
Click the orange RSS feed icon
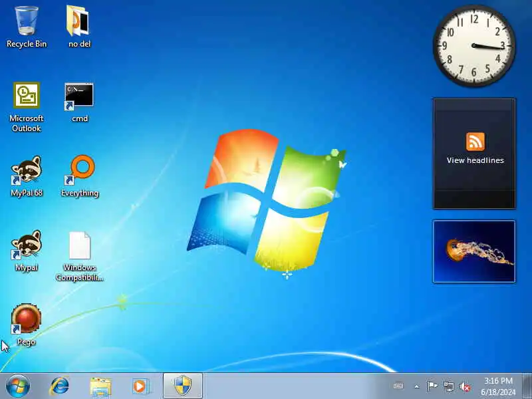475,142
